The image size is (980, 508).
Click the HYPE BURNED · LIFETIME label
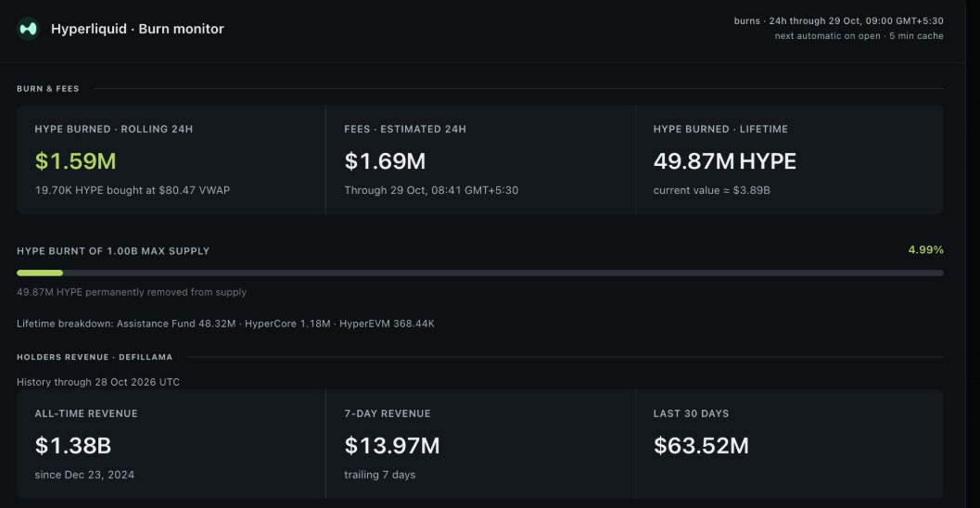(x=720, y=129)
